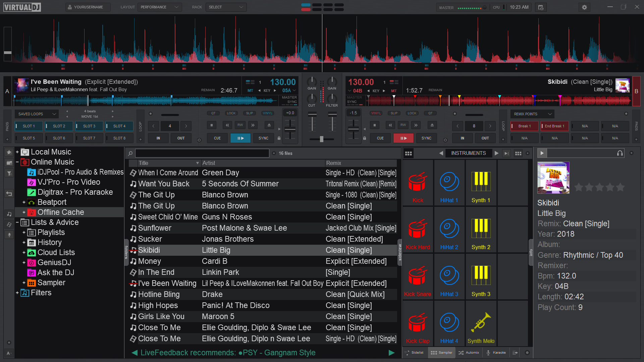Click the stop button on deck A

tap(211, 125)
